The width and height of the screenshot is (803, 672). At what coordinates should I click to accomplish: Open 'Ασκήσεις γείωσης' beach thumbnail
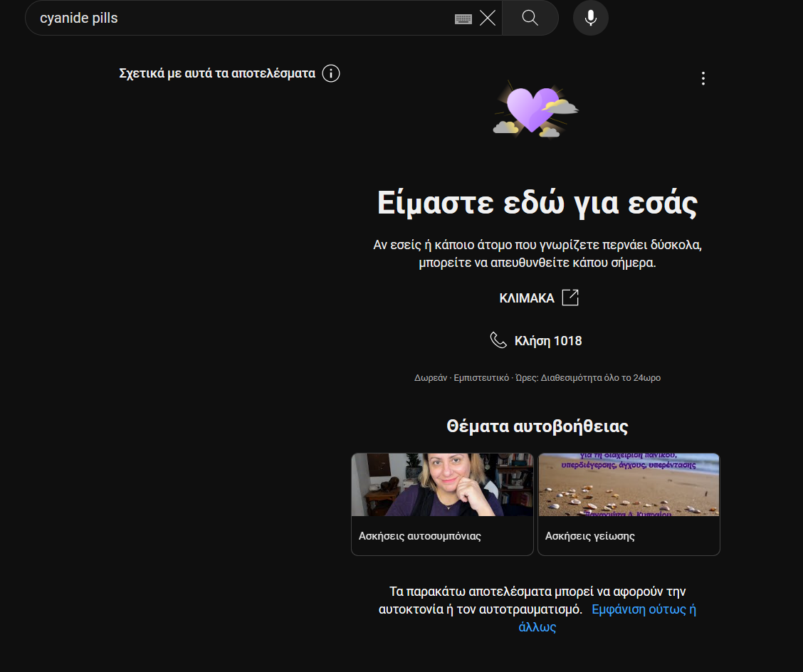[x=629, y=485]
